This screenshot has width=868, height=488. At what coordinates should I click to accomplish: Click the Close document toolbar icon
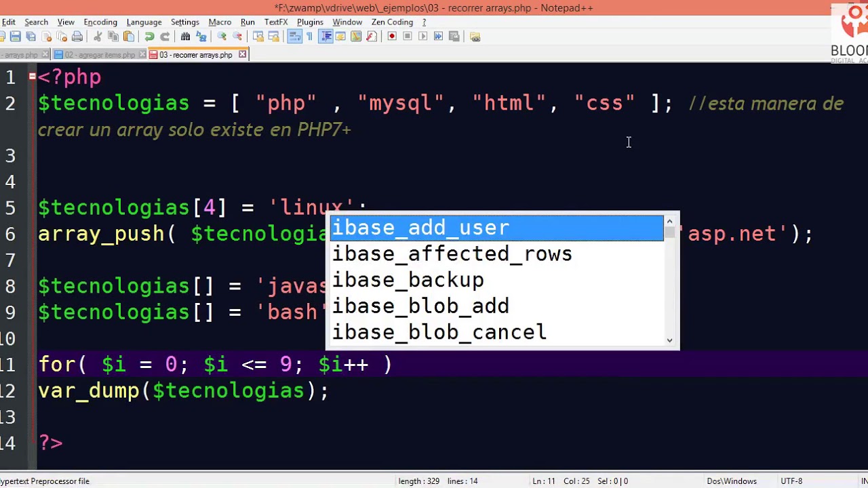47,37
